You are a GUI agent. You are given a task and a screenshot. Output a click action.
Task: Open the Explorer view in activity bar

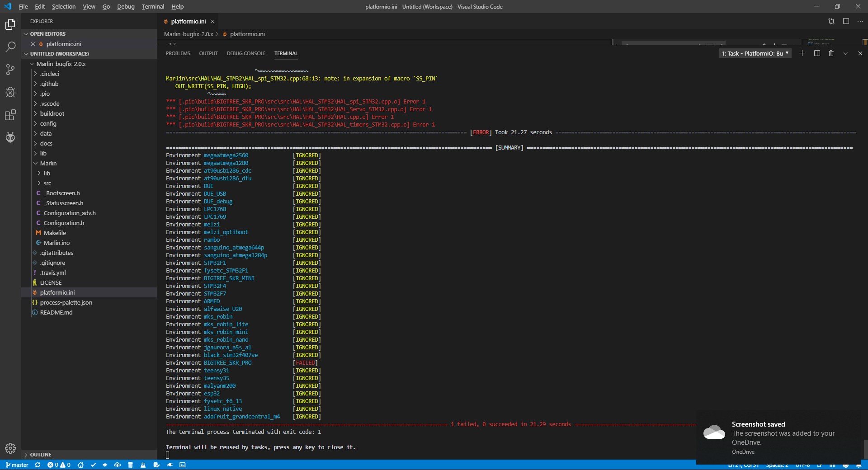(x=10, y=24)
